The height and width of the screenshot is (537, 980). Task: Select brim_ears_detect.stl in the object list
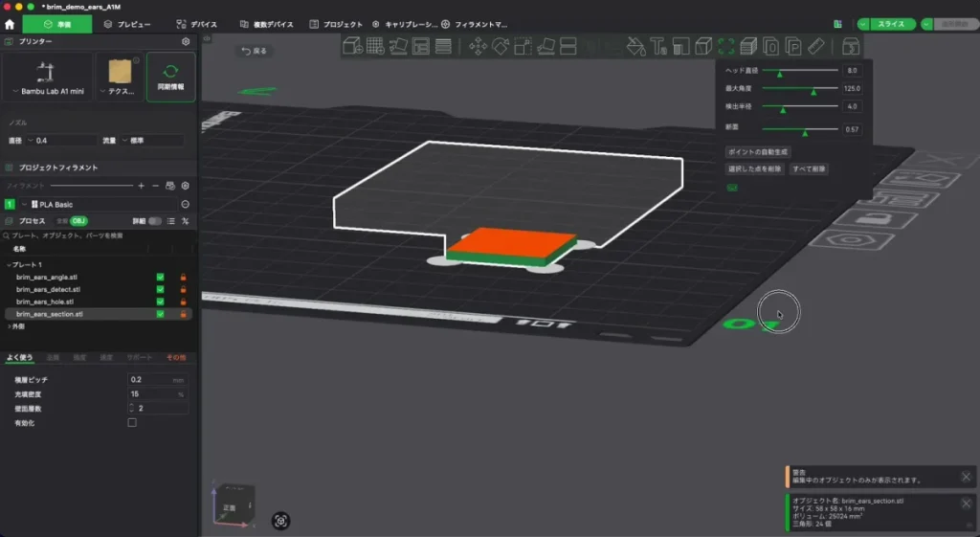[x=48, y=289]
